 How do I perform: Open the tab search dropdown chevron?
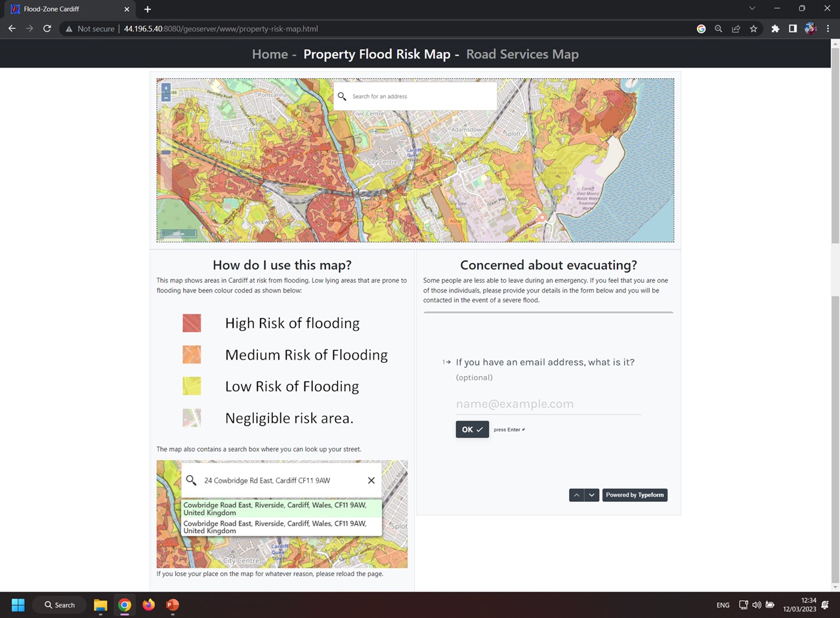(752, 9)
